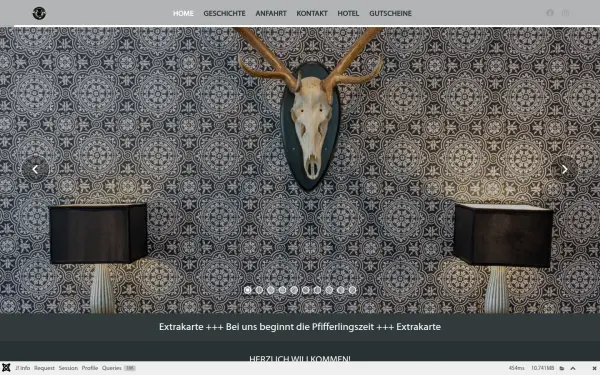Select the third slideshow dot
This screenshot has width=600, height=375.
(271, 290)
